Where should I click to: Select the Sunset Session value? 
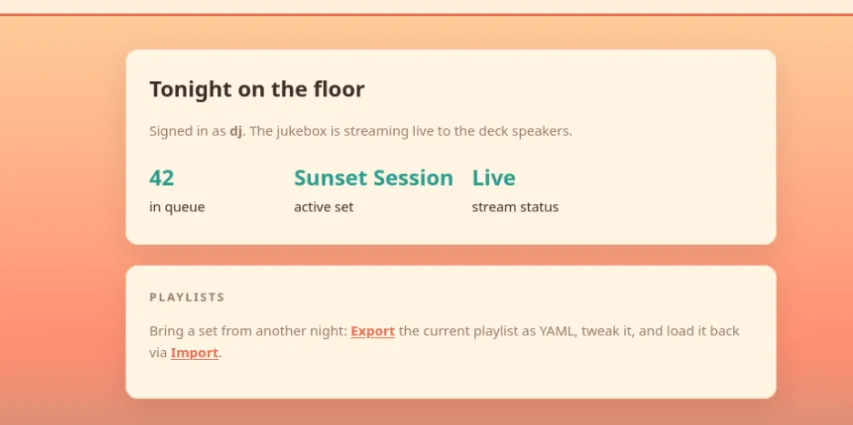[x=373, y=178]
